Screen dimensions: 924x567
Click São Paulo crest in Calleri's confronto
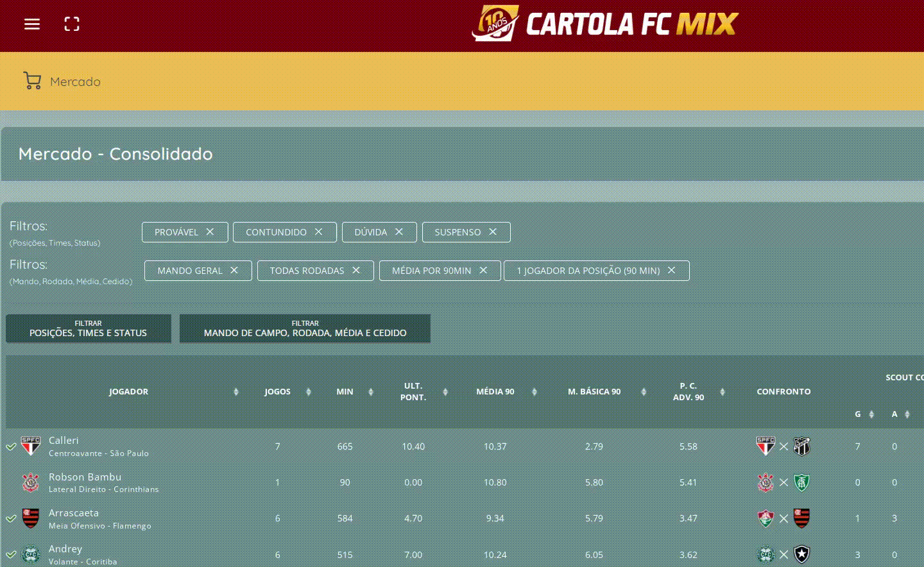766,446
